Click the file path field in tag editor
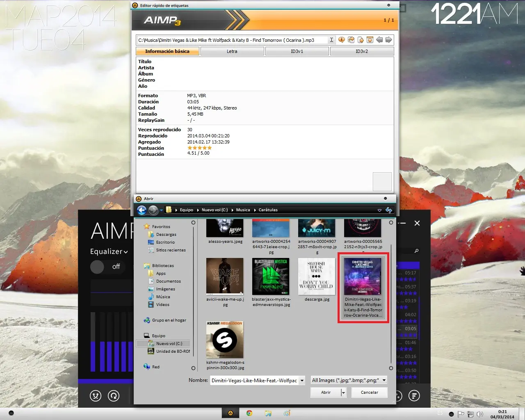This screenshot has width=525, height=420. (232, 40)
